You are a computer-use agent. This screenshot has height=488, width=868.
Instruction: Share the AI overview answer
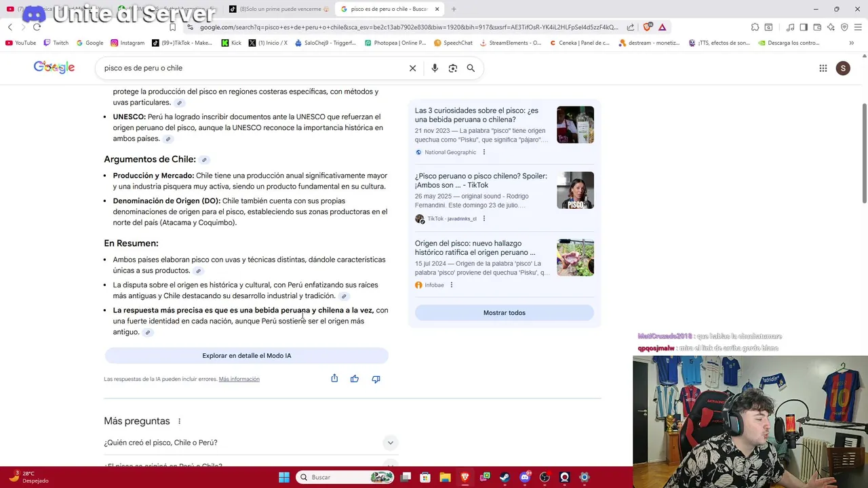[334, 378]
